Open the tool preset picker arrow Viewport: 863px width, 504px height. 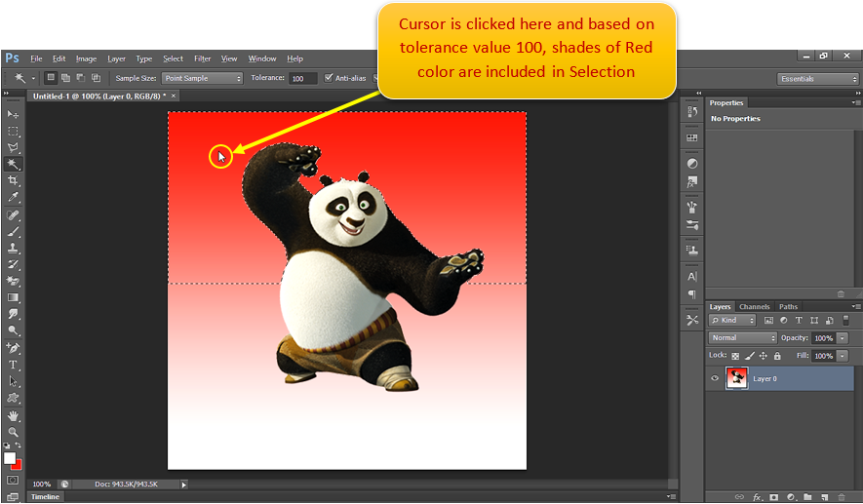(x=33, y=78)
